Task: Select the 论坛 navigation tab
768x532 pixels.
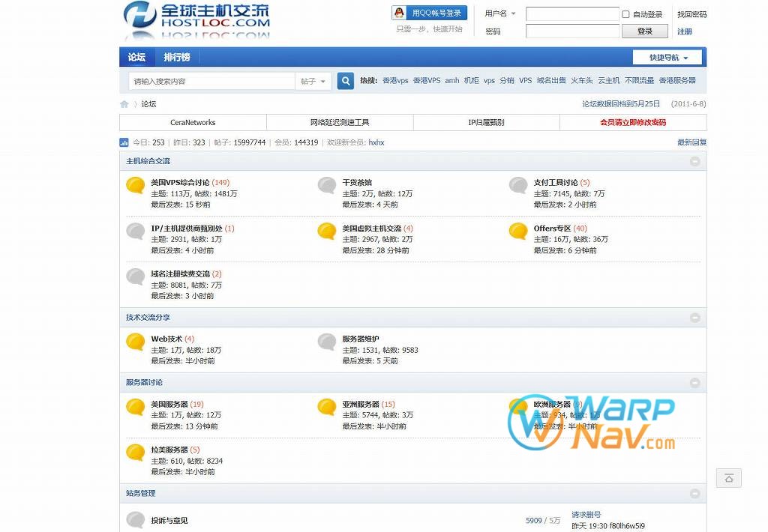Action: [x=136, y=58]
